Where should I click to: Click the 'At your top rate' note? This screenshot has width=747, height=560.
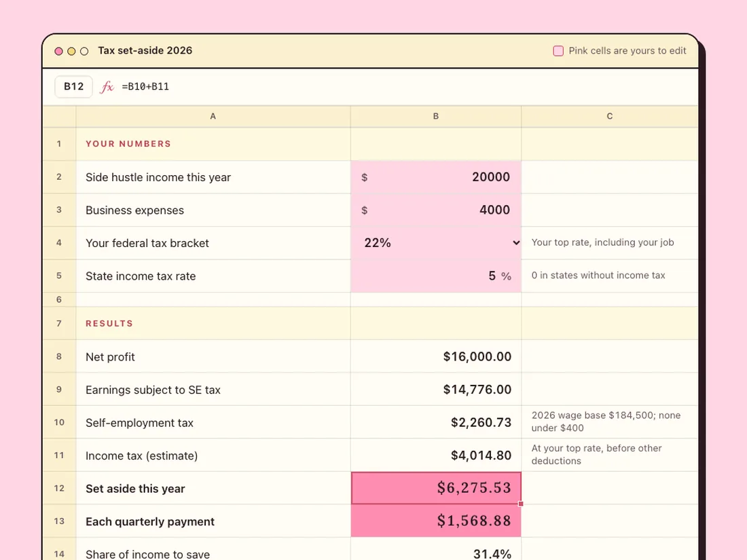596,454
